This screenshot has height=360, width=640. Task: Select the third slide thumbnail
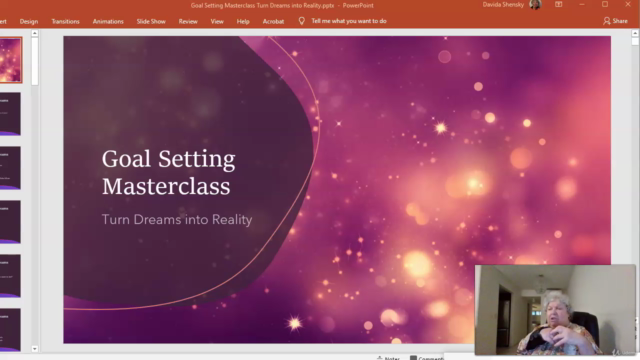coord(10,168)
